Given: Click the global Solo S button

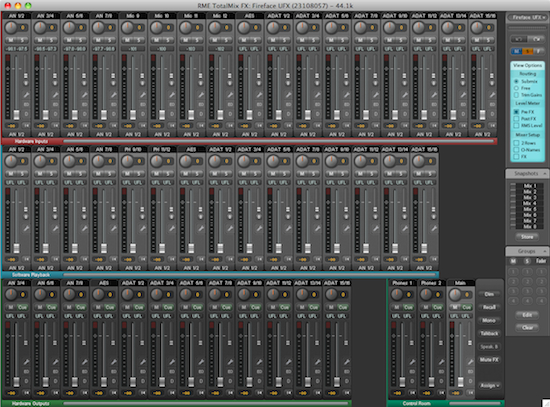Looking at the screenshot, I should point(527,52).
